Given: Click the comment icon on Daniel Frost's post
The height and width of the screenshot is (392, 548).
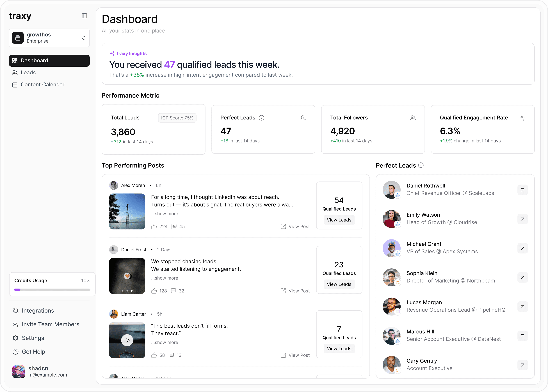Looking at the screenshot, I should (173, 291).
